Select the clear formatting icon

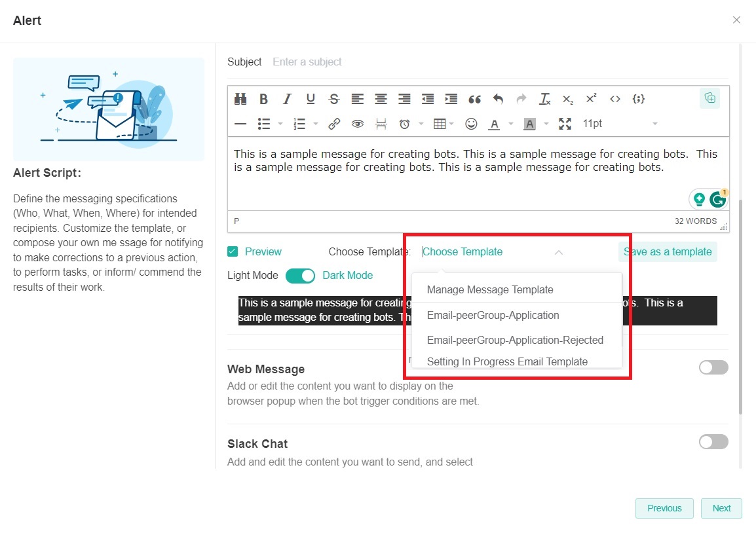point(544,98)
